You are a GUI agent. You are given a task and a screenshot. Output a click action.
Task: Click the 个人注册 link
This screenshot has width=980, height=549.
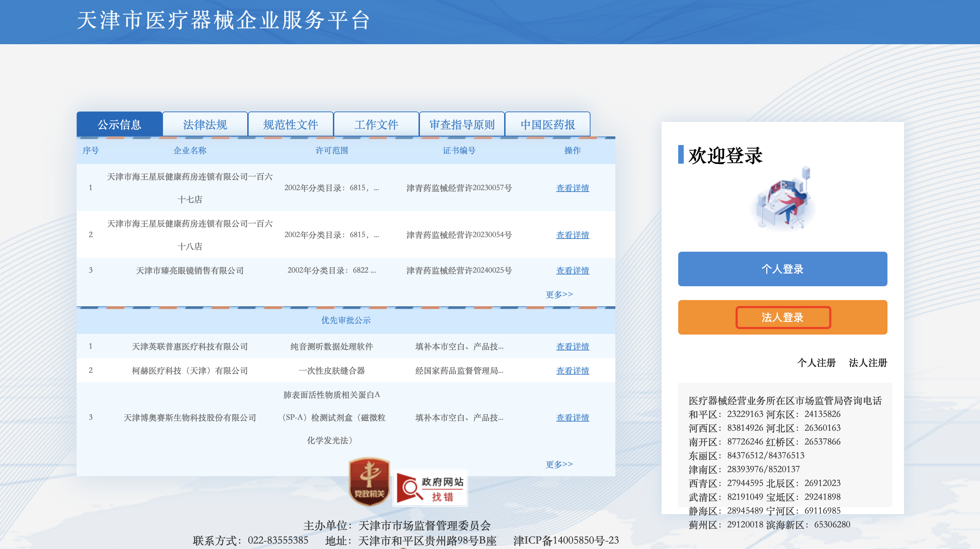point(816,363)
